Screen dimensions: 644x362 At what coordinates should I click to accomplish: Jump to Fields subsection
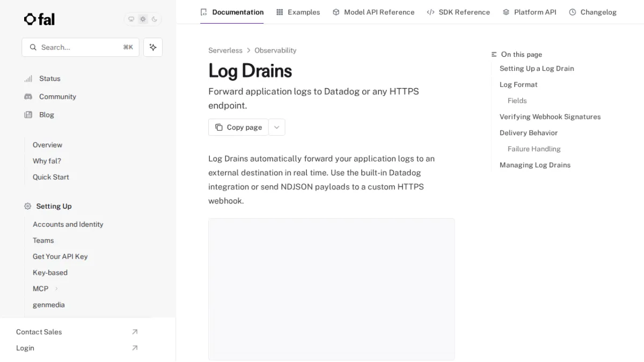517,101
